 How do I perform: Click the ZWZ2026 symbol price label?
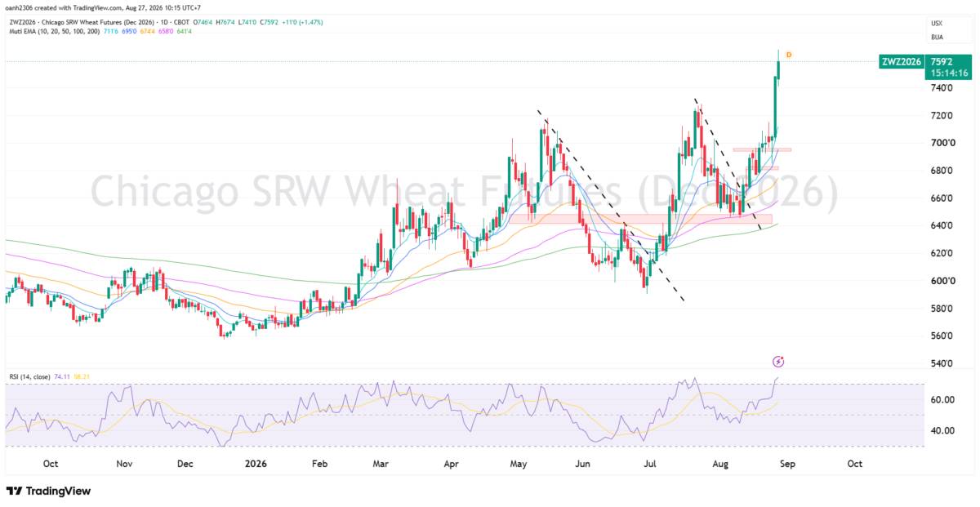[x=902, y=61]
